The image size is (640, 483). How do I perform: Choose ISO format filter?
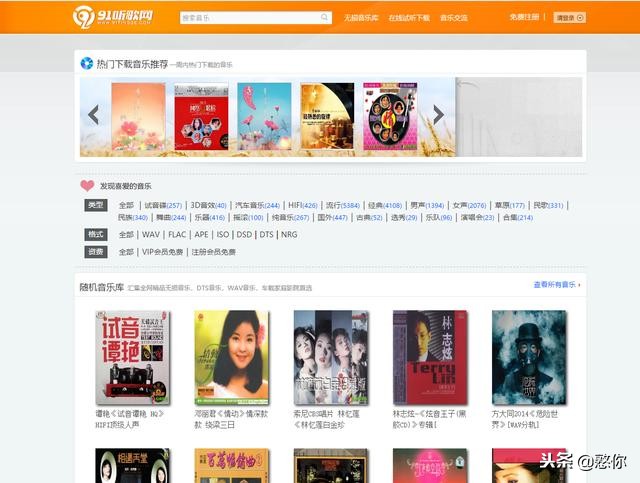click(223, 235)
